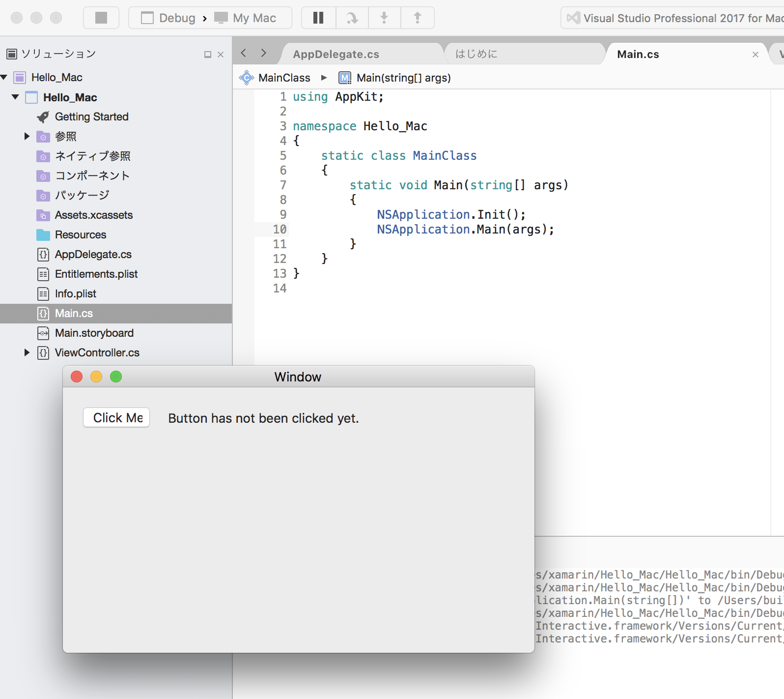Click the Window title bar text
784x699 pixels.
[298, 377]
